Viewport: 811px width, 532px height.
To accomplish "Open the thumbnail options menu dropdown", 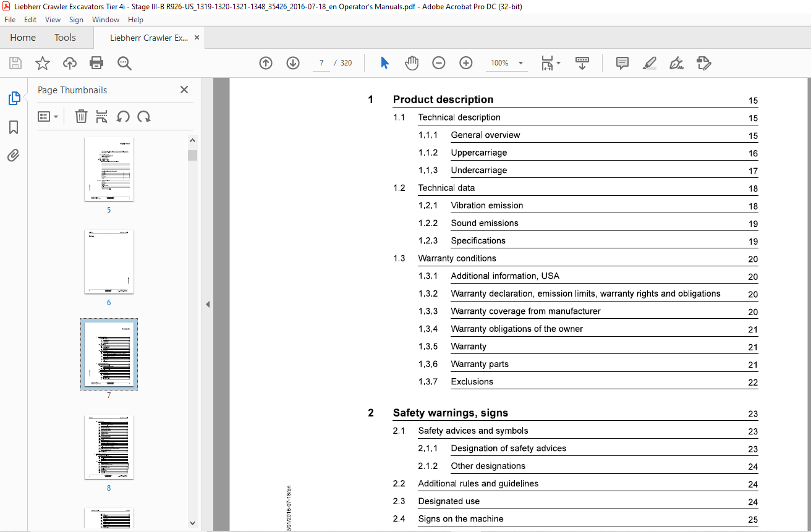I will [x=48, y=116].
